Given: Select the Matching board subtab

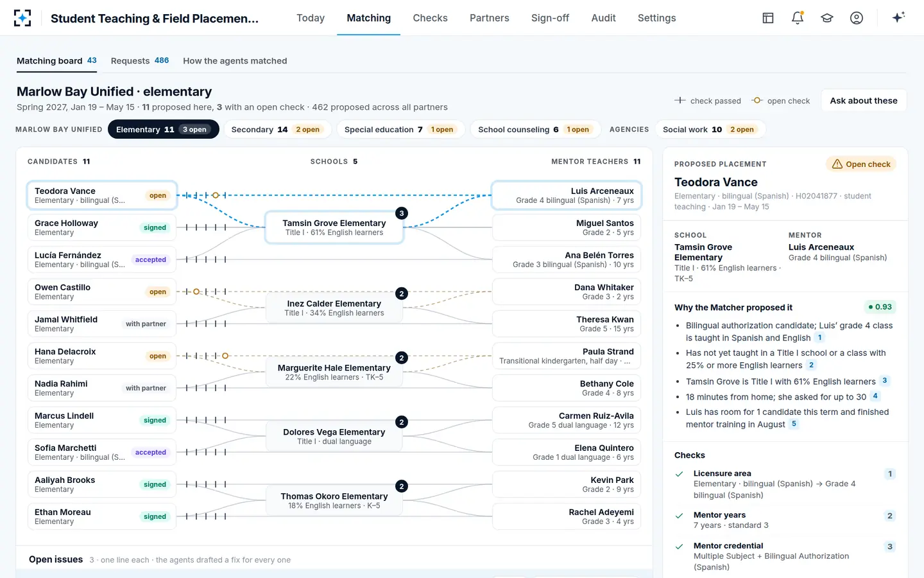Looking at the screenshot, I should pyautogui.click(x=56, y=61).
